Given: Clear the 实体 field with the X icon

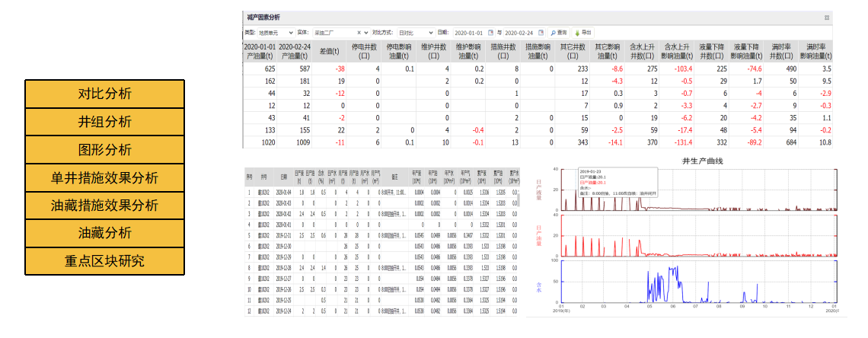Looking at the screenshot, I should [x=358, y=33].
